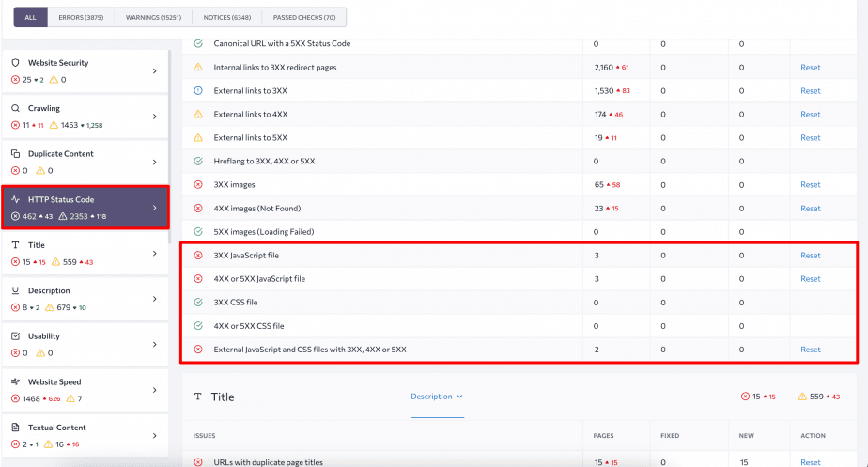
Task: Open the Passed Checks (70) tab
Action: pyautogui.click(x=303, y=17)
